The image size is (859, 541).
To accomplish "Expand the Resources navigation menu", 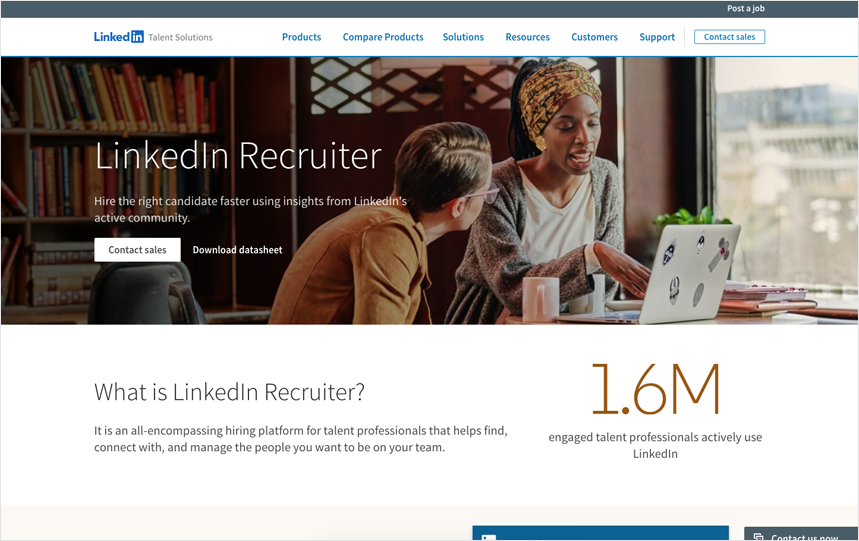I will pos(527,37).
